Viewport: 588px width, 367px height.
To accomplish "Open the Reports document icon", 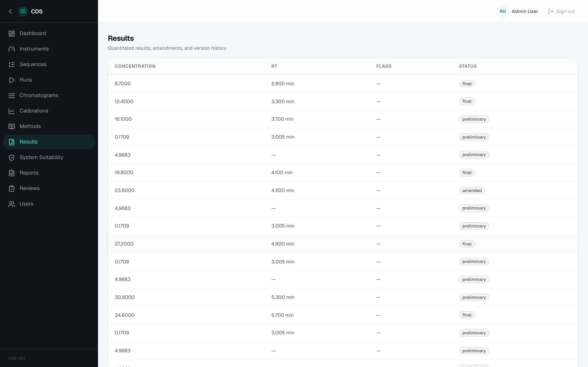I will [11, 173].
